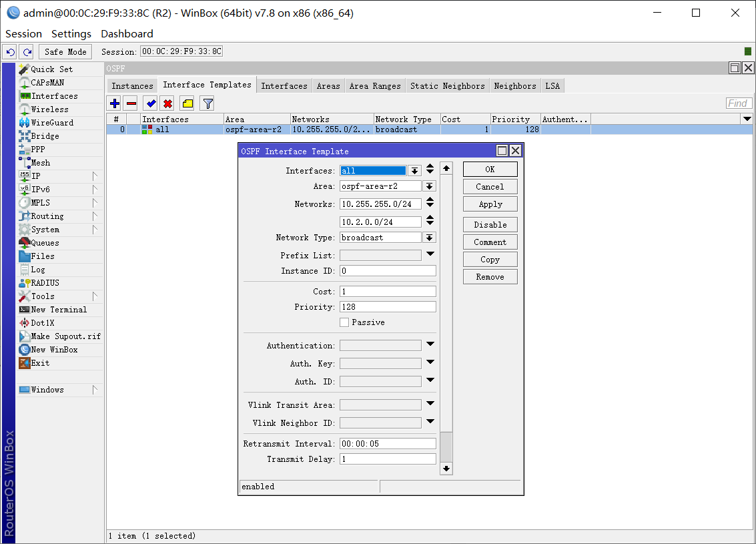This screenshot has width=756, height=544.
Task: Open Quick Set in the sidebar
Action: 60,69
